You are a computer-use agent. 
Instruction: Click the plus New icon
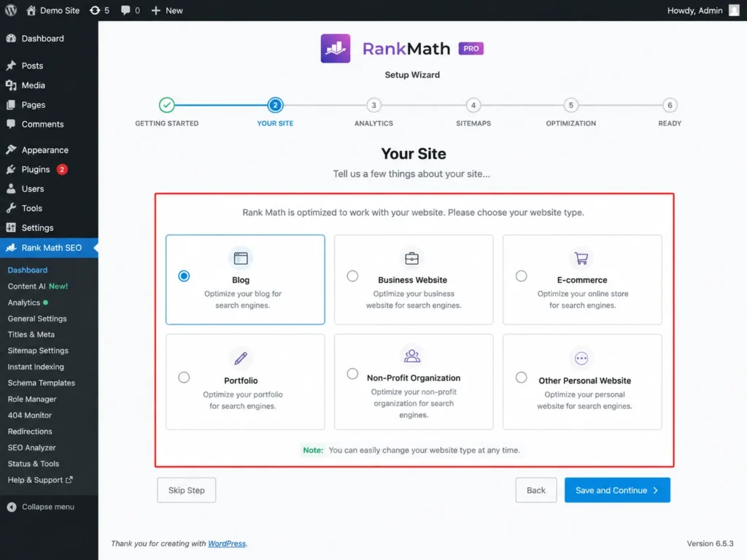156,10
